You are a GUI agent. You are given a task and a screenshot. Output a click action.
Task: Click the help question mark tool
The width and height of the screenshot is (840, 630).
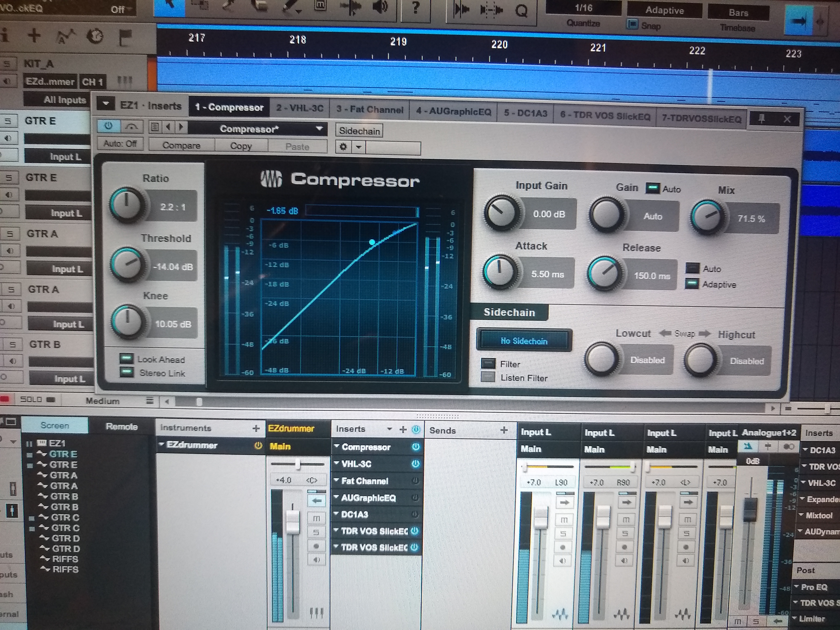tap(415, 8)
